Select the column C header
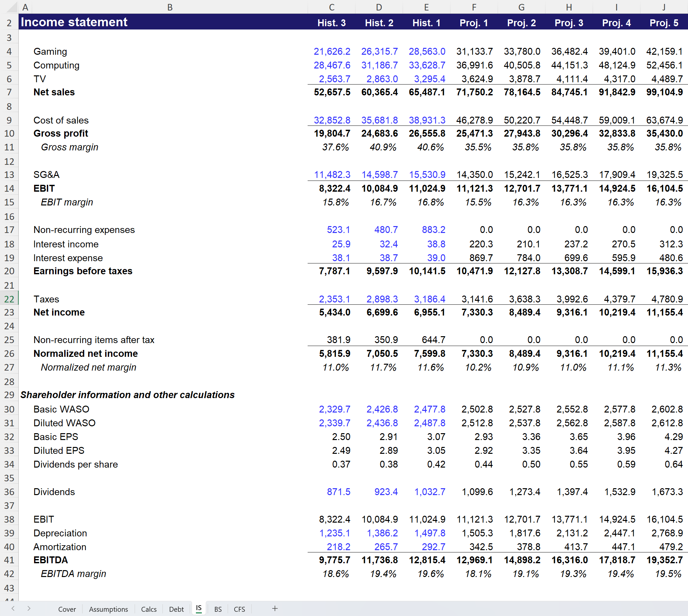 [x=332, y=7]
